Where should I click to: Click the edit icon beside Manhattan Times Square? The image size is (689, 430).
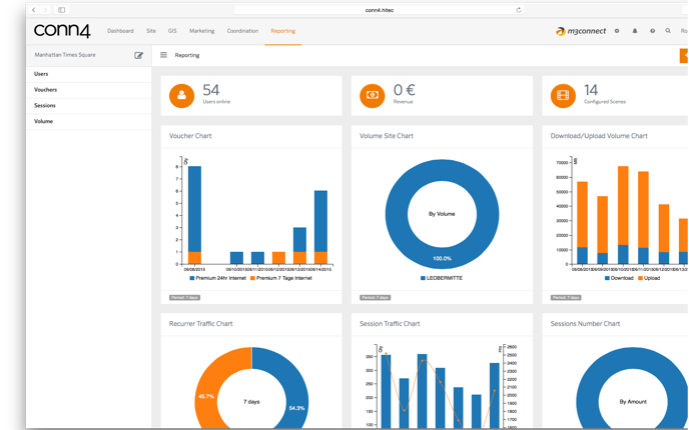[138, 55]
